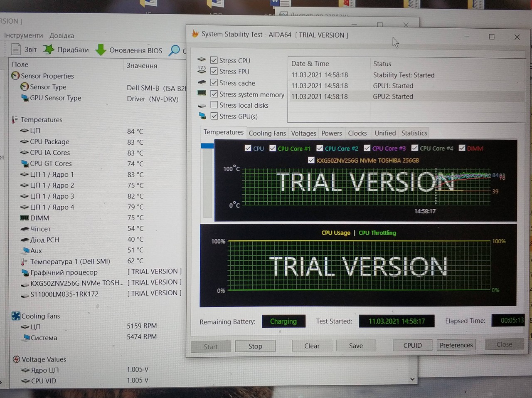This screenshot has height=398, width=532.
Task: Click the Придбати purchase icon
Action: coord(49,49)
